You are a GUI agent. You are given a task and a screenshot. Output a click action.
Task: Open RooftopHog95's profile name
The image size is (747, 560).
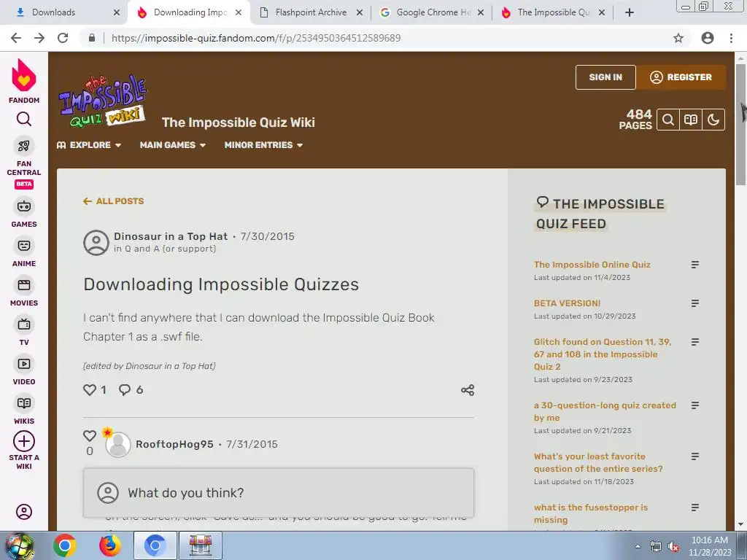click(174, 444)
